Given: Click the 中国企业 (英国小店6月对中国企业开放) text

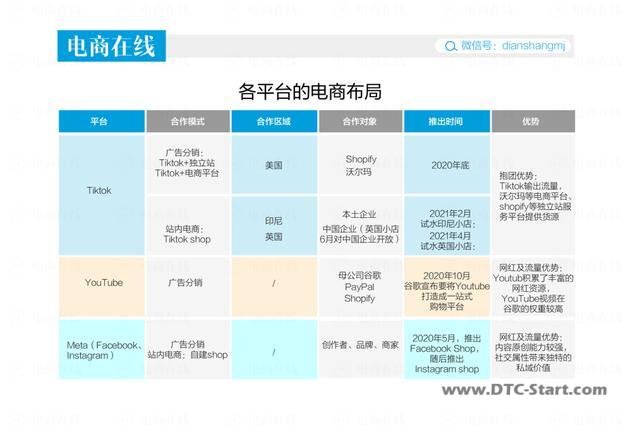Looking at the screenshot, I should [359, 234].
